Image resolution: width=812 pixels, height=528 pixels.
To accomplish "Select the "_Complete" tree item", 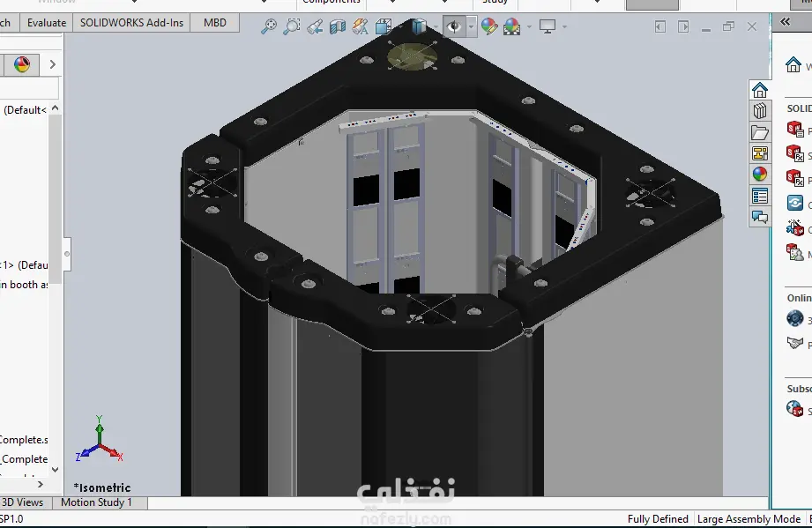I will pos(24,459).
